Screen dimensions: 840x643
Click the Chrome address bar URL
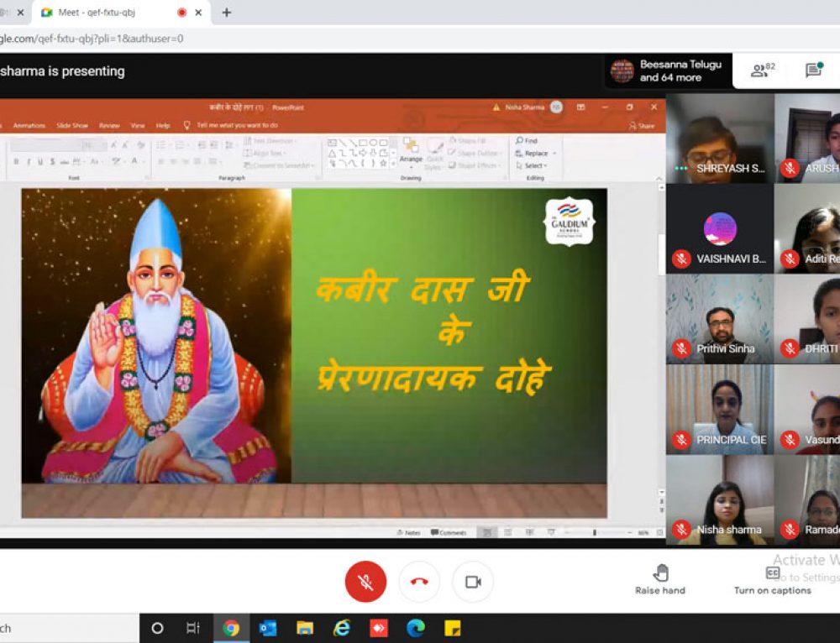click(x=92, y=39)
